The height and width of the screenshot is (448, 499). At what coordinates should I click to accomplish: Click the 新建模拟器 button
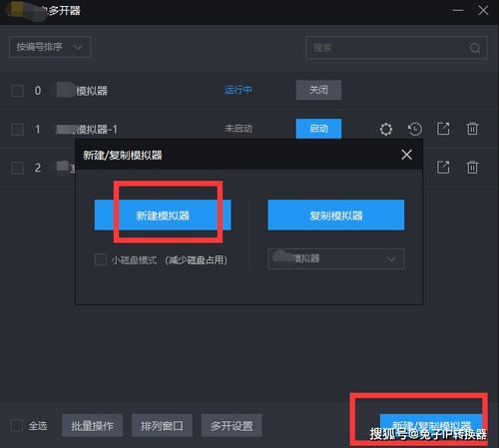(163, 216)
